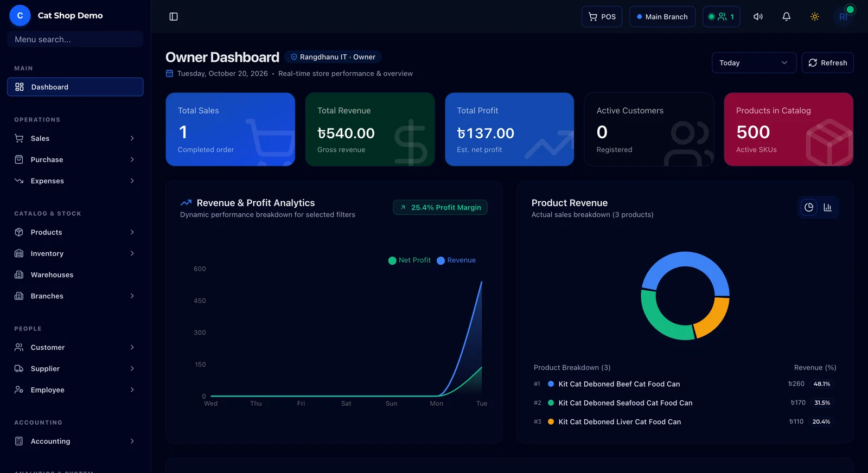Open the POS button
Image resolution: width=868 pixels, height=473 pixels.
pos(602,17)
